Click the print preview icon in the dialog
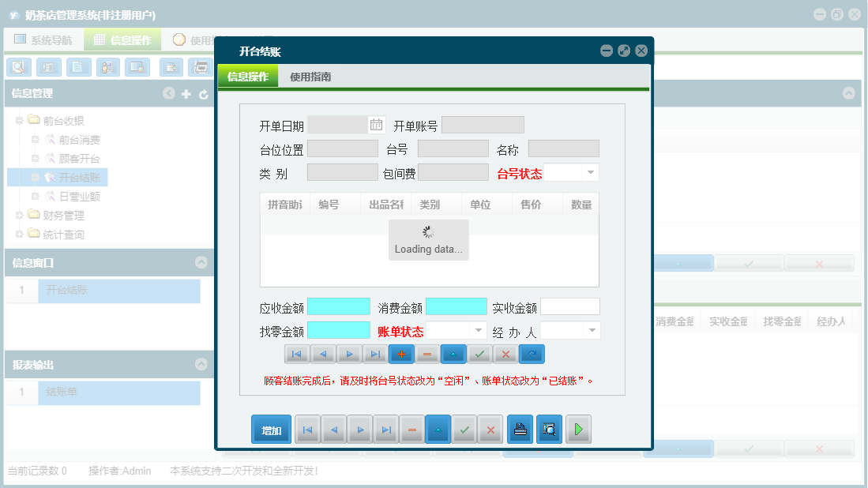The width and height of the screenshot is (868, 488). tap(549, 429)
